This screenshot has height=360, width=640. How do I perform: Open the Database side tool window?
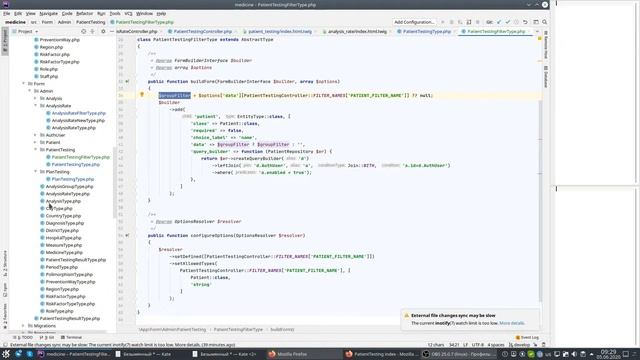(x=546, y=76)
